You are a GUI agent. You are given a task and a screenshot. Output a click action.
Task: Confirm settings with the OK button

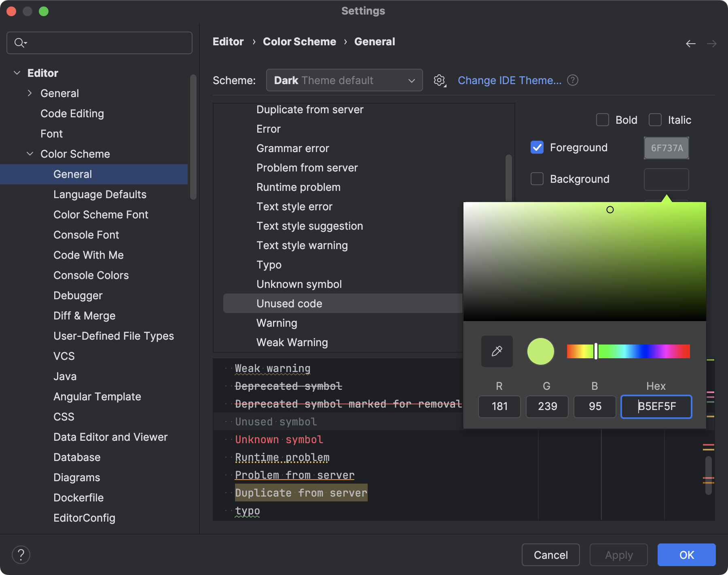(x=686, y=555)
